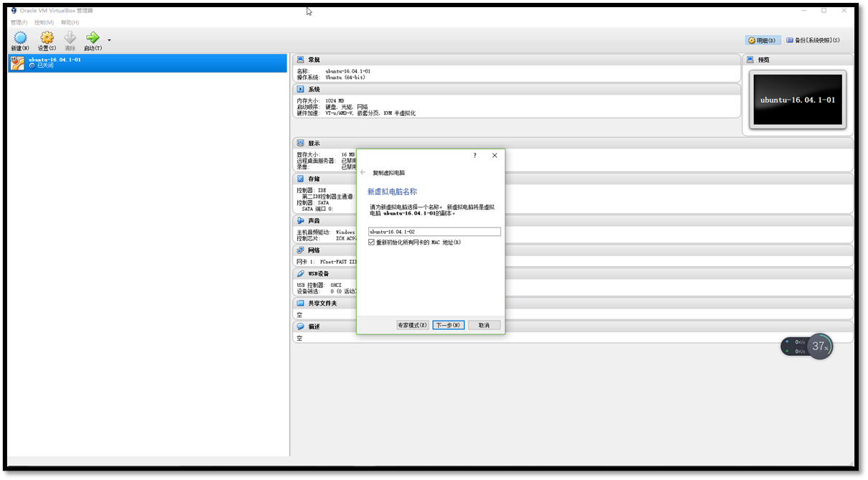This screenshot has width=868, height=480.
Task: Click the 新虚拟电脑名称 dialog heading
Action: click(392, 192)
